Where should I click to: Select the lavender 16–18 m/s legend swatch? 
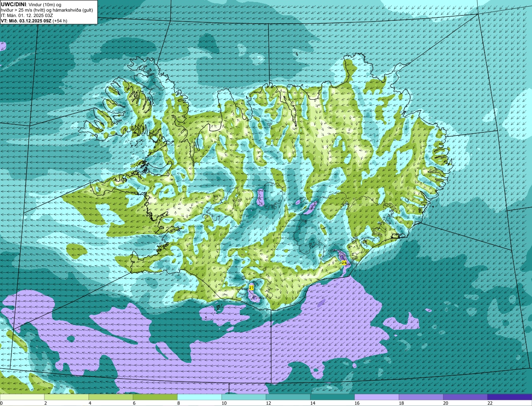click(377, 397)
